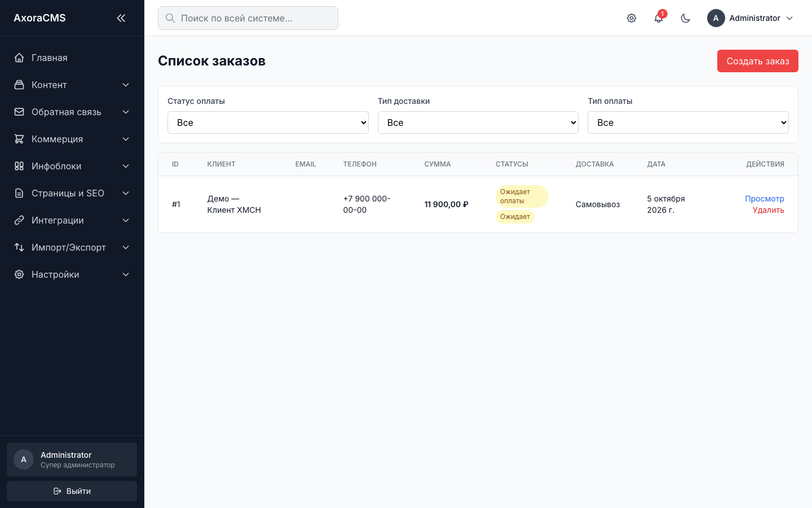Expand the Страницы и SEO chevron
Viewport: 812px width, 508px height.
coord(126,193)
